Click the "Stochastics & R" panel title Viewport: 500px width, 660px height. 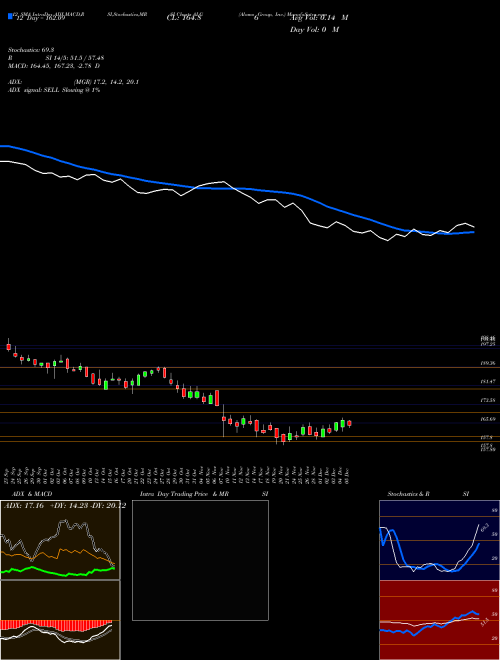click(x=409, y=494)
